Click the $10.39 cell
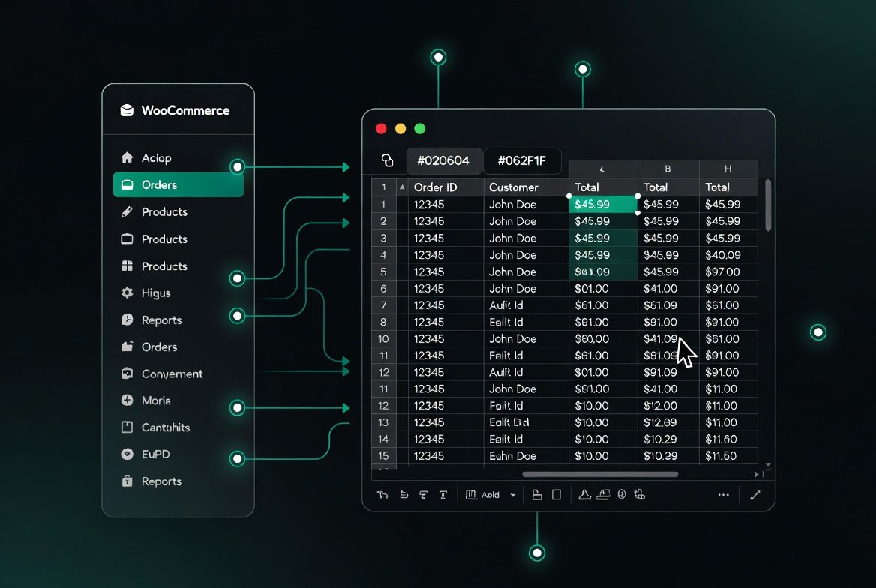 (667, 456)
